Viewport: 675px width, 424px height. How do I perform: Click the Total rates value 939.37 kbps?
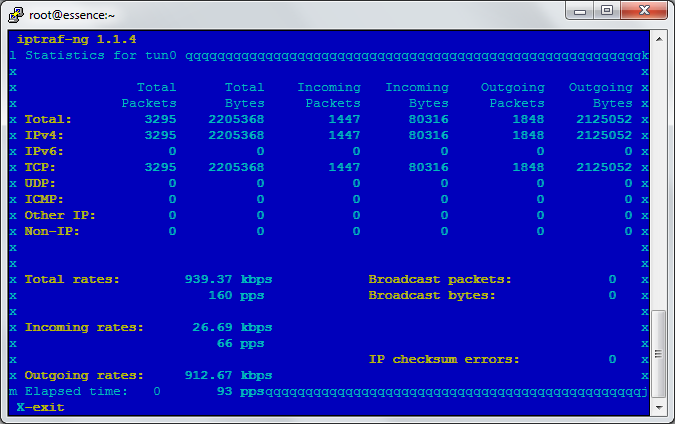click(228, 279)
